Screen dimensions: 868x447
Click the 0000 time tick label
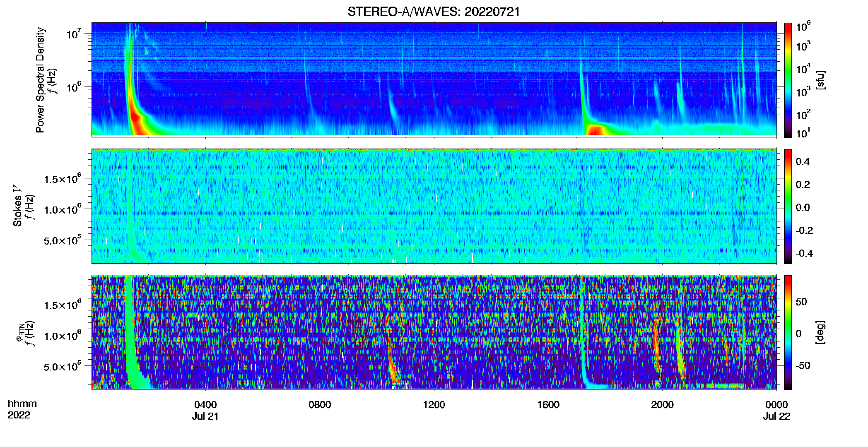tap(776, 404)
